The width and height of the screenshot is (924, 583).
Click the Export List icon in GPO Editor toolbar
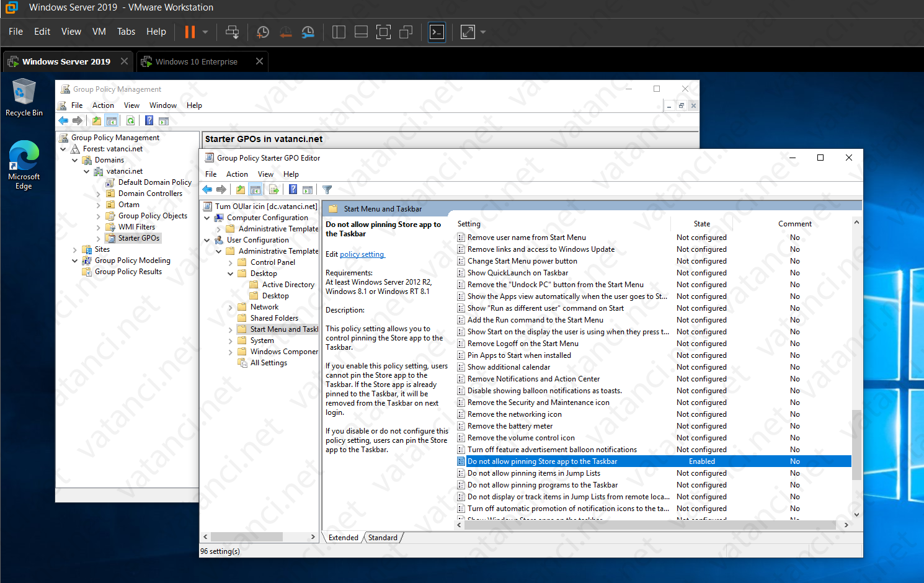[x=274, y=189]
